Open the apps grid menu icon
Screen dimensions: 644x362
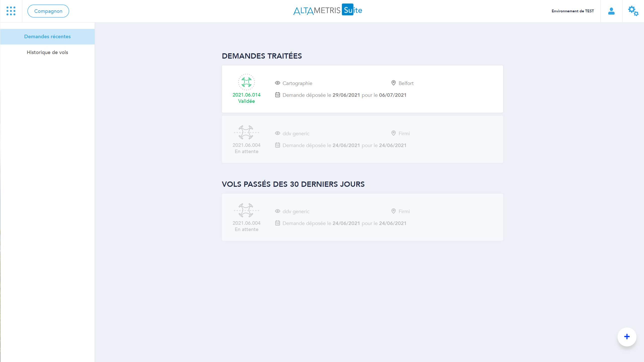pos(11,11)
